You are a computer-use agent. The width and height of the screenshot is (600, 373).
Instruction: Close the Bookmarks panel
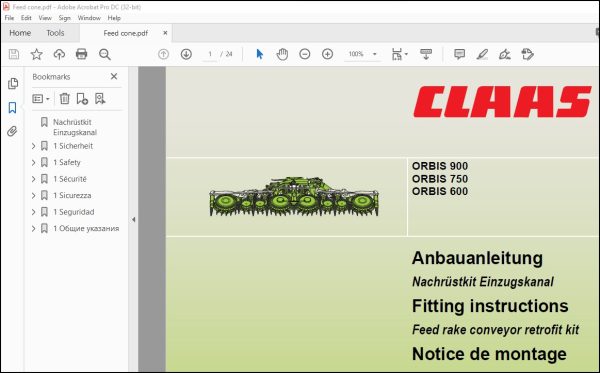tap(114, 77)
